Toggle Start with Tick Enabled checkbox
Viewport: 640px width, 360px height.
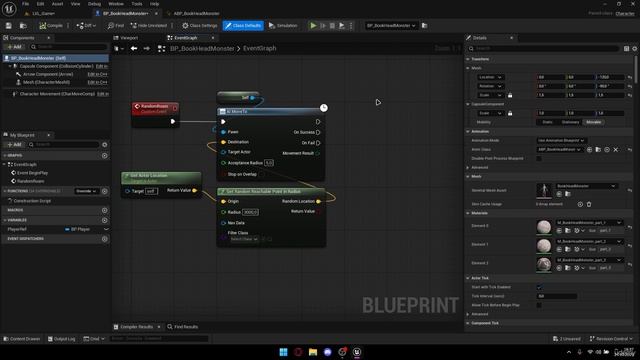(539, 287)
